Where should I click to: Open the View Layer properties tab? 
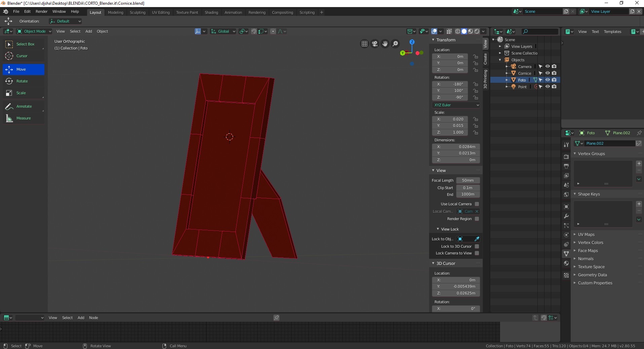pyautogui.click(x=566, y=176)
